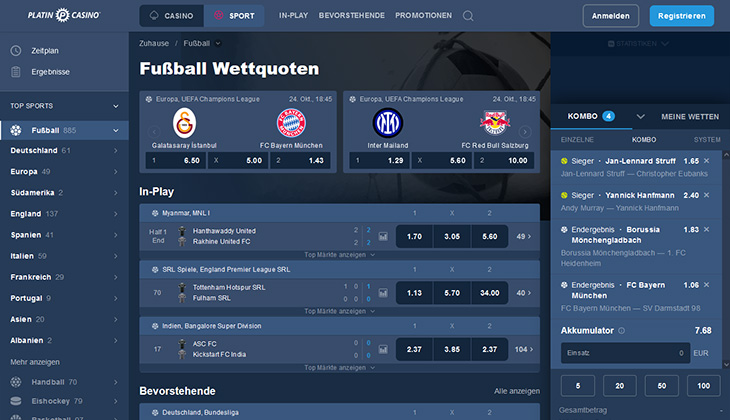Open the IN-PLAY menu item
Image resolution: width=730 pixels, height=420 pixels.
pos(293,15)
